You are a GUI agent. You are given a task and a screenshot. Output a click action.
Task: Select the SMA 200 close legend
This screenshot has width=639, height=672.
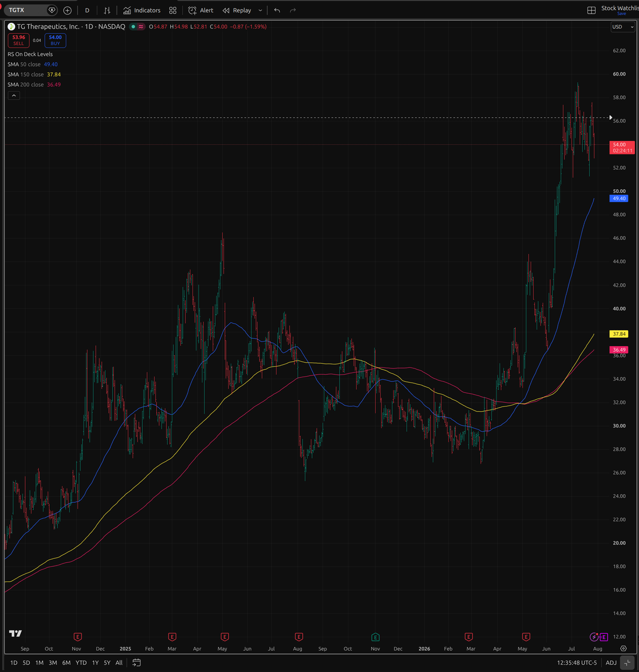click(34, 85)
